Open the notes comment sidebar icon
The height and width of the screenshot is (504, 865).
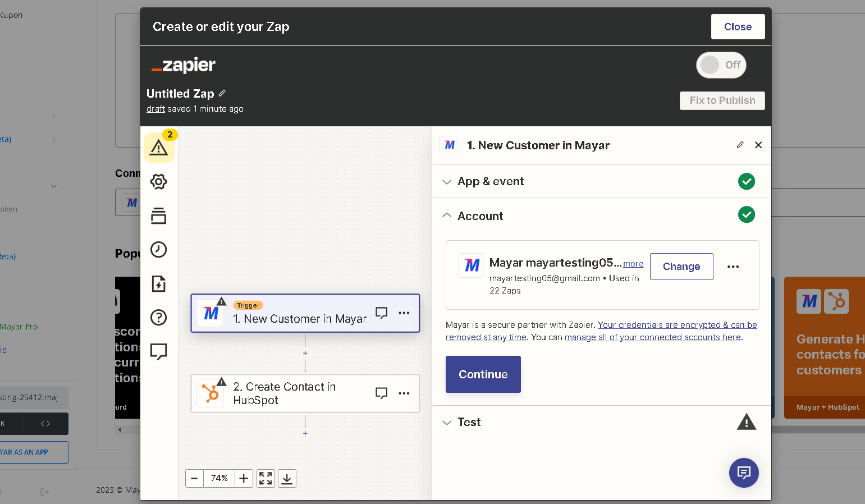coord(159,352)
